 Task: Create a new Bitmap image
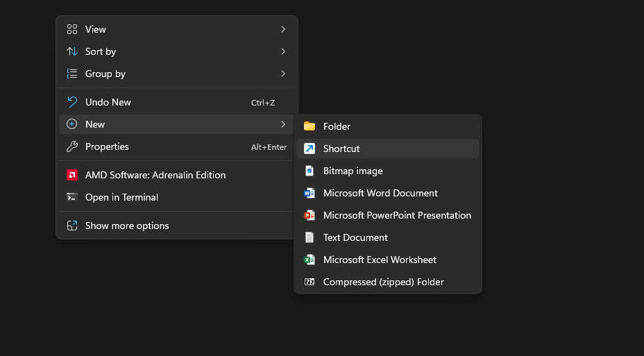(388, 171)
